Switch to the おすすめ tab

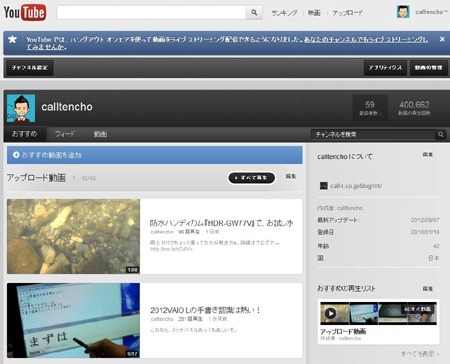25,134
